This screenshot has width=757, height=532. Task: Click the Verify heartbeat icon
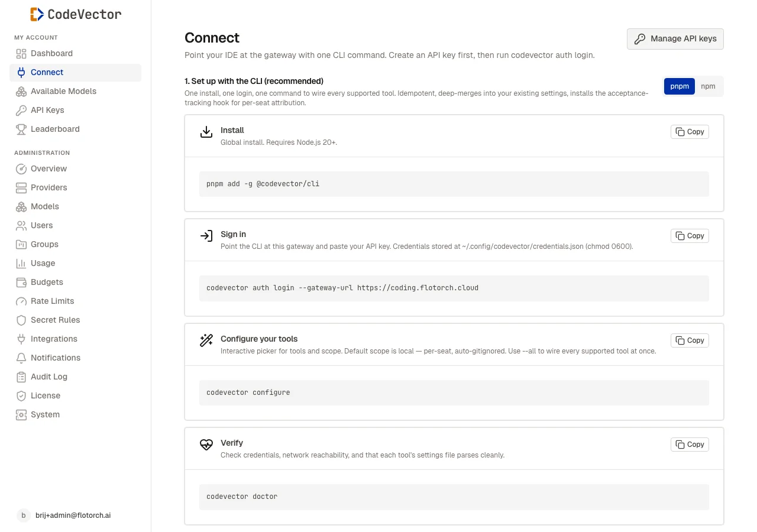point(206,445)
